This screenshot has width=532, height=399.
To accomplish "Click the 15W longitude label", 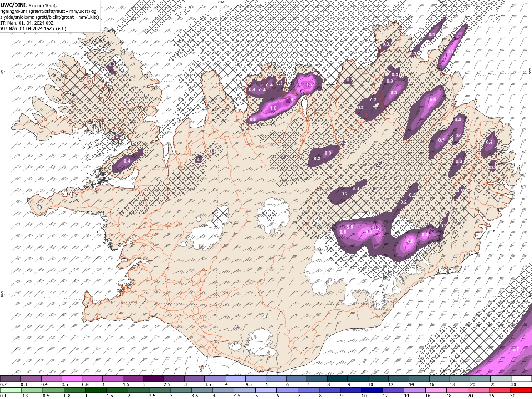I will pos(440,2).
